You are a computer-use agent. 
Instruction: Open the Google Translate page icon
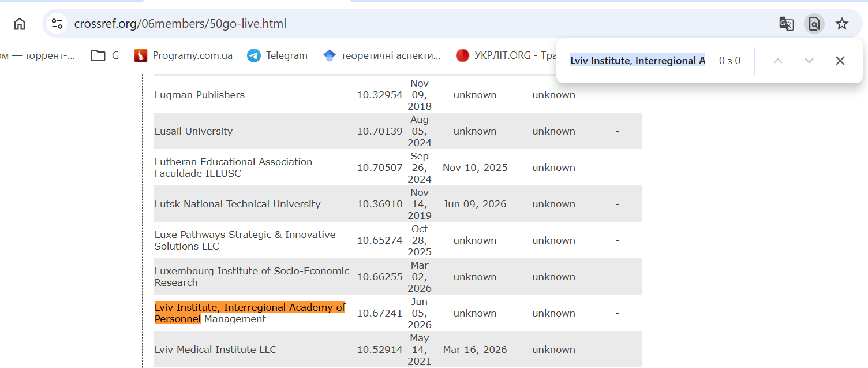pyautogui.click(x=786, y=24)
